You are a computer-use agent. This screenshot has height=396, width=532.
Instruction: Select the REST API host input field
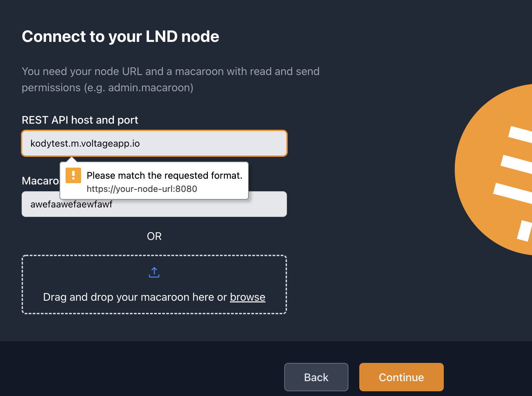[154, 143]
